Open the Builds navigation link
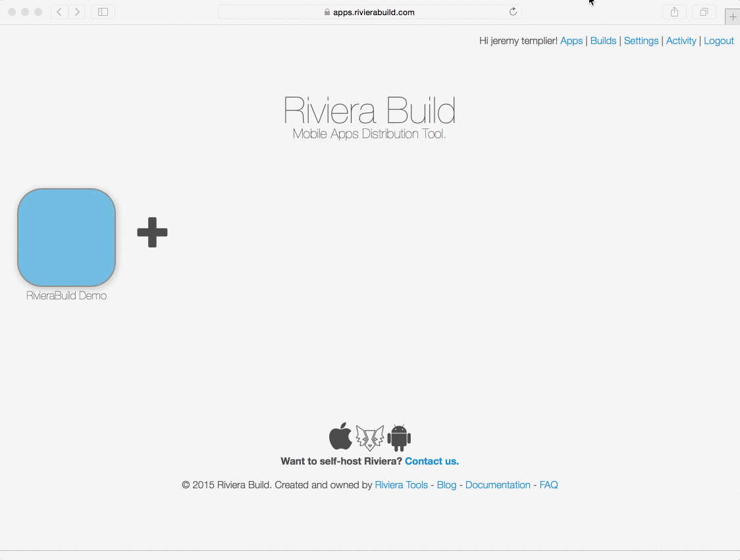This screenshot has width=740, height=560. click(603, 41)
